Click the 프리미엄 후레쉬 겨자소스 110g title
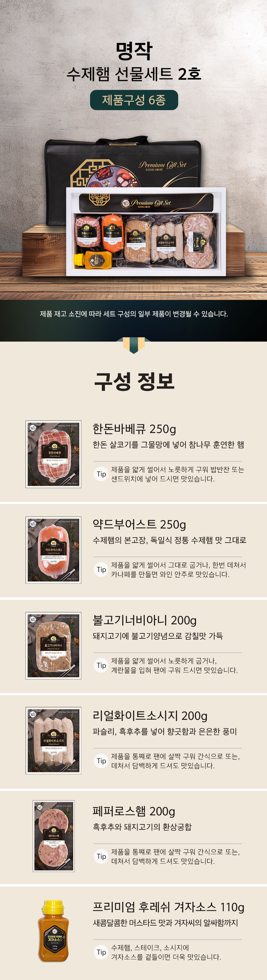Screen dimensions: 267x980 [x=169, y=907]
